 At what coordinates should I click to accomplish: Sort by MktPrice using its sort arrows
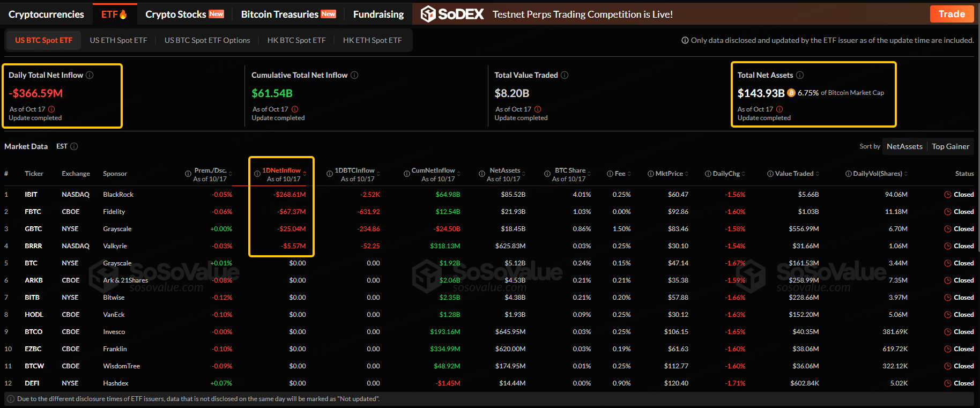687,174
